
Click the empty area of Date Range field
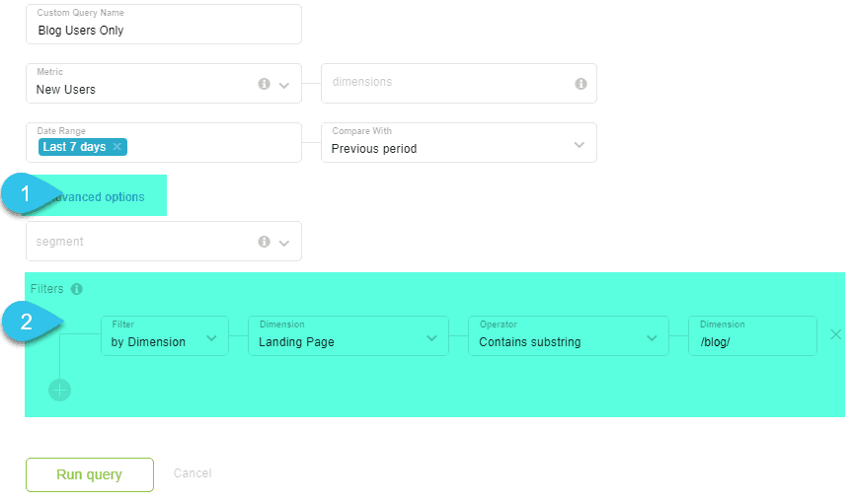pyautogui.click(x=212, y=146)
